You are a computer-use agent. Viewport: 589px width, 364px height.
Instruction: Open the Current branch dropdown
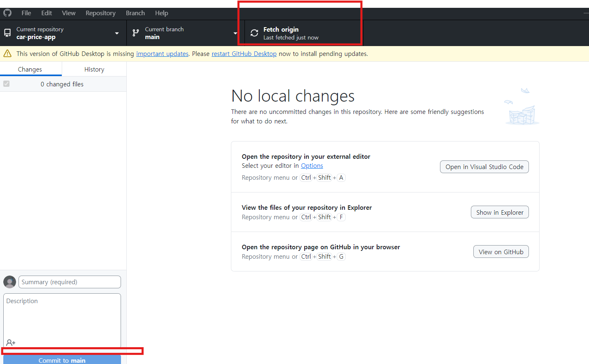pyautogui.click(x=186, y=33)
